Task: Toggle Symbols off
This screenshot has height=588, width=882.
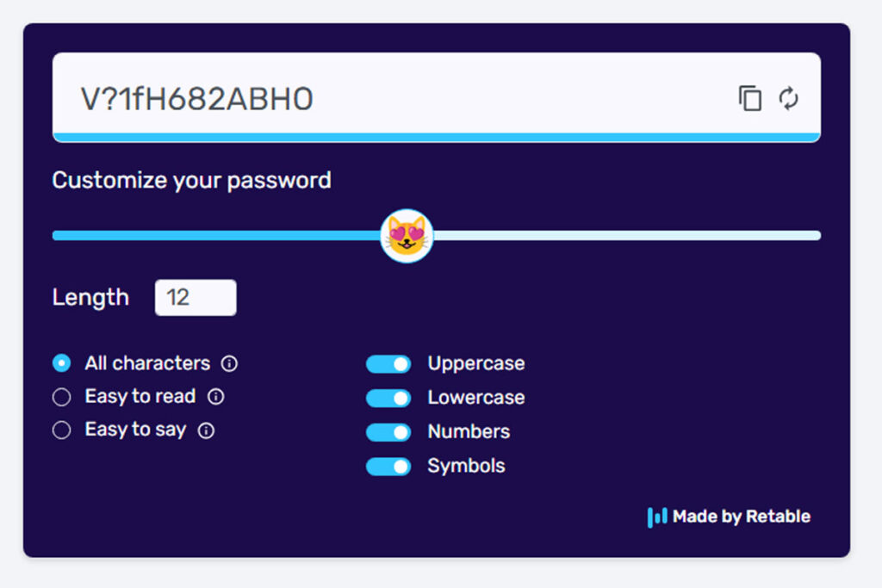Action: 388,466
